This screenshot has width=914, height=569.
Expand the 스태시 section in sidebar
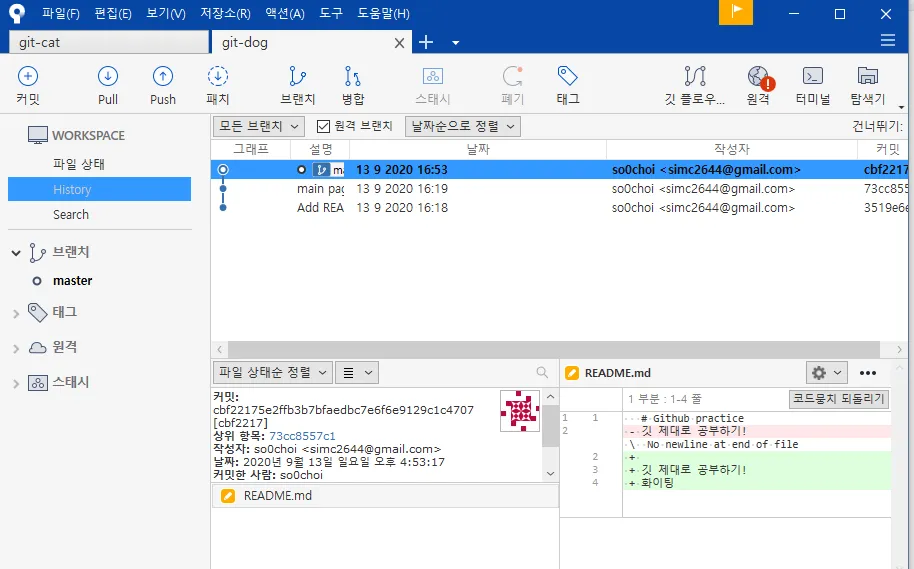tap(16, 383)
